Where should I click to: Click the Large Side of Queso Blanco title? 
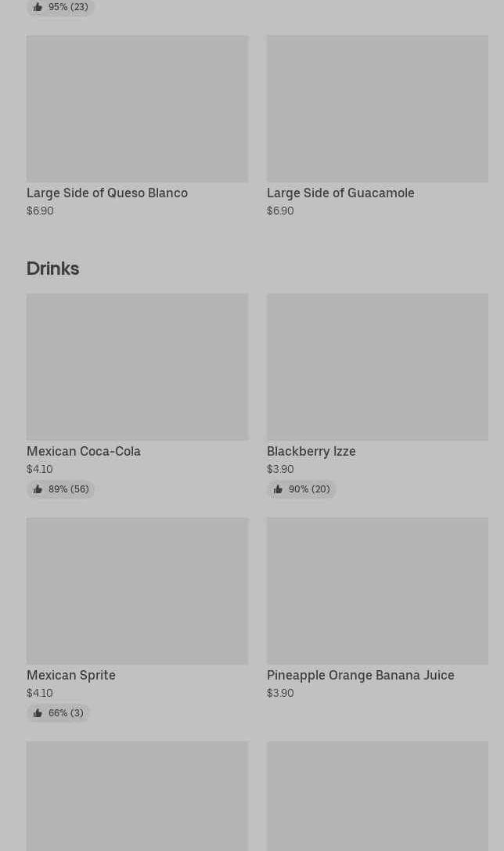coord(107,193)
